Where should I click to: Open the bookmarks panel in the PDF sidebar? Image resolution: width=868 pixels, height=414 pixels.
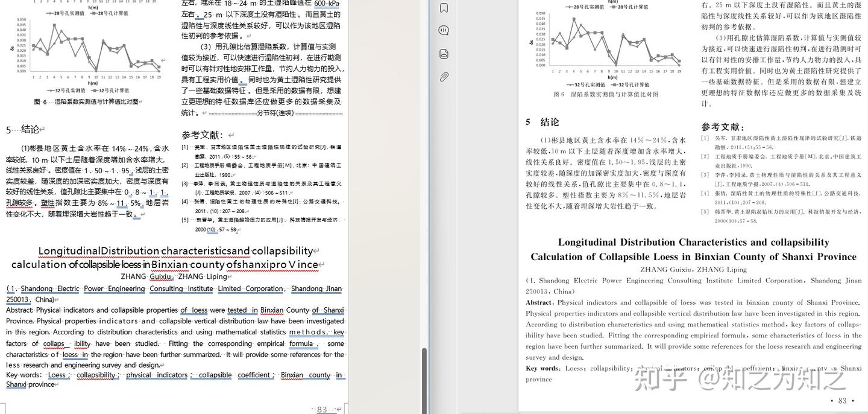point(444,8)
